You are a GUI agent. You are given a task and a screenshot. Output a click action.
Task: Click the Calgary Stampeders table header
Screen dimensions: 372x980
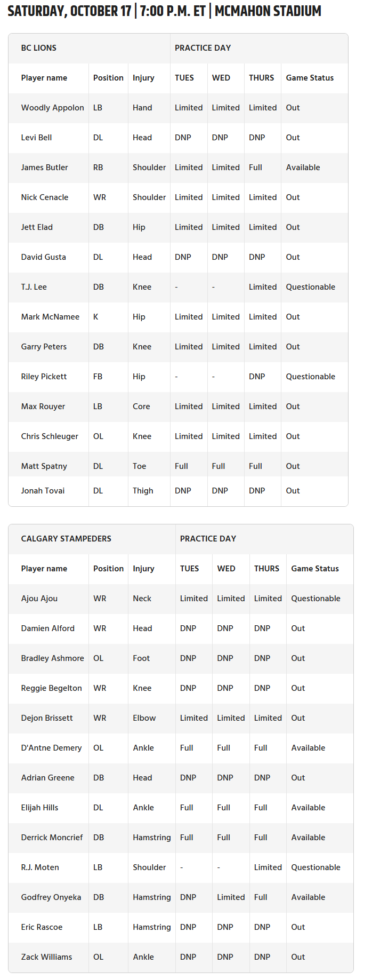66,539
